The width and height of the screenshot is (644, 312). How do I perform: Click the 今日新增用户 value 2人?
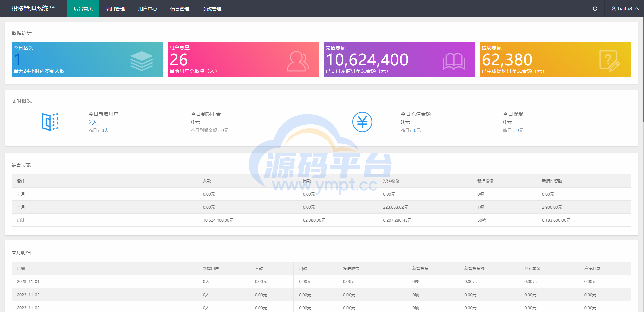click(93, 122)
